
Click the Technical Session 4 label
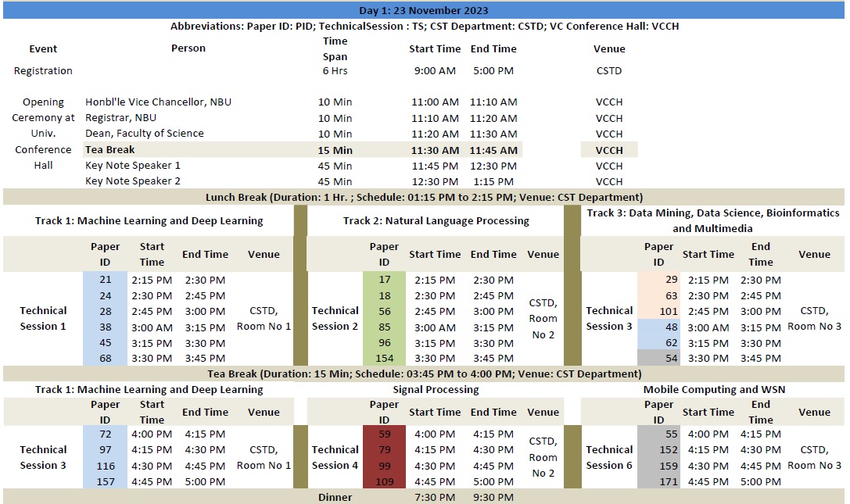pos(335,457)
